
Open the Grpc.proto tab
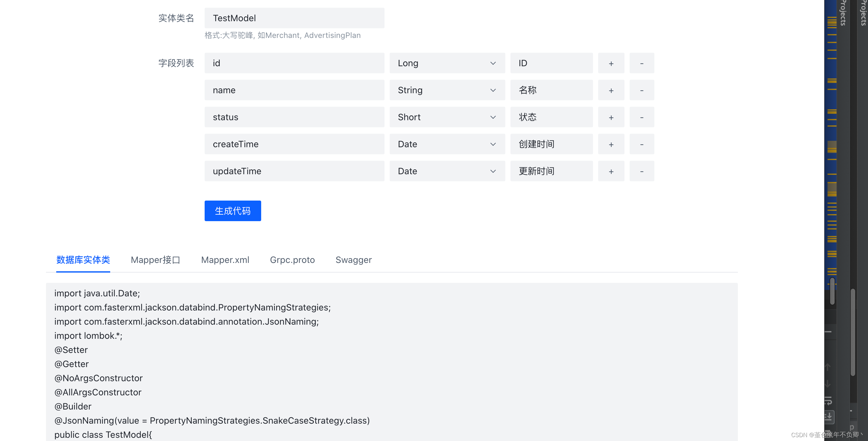pos(292,260)
